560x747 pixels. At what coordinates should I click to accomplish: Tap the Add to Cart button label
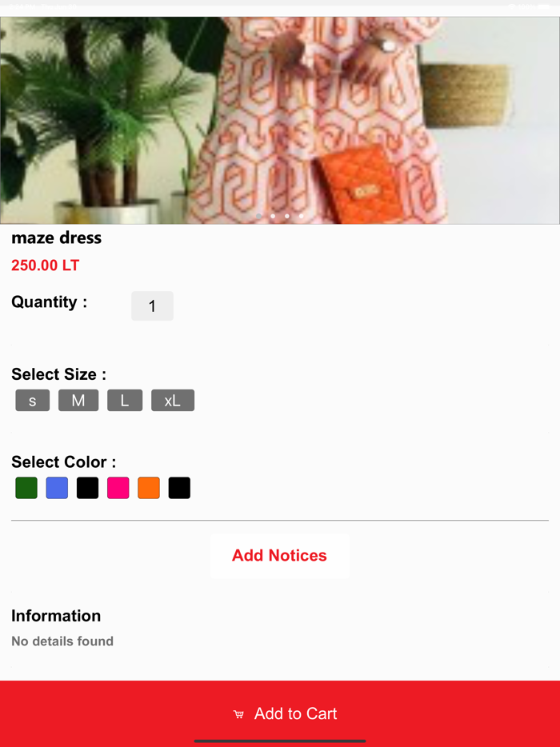(x=295, y=713)
